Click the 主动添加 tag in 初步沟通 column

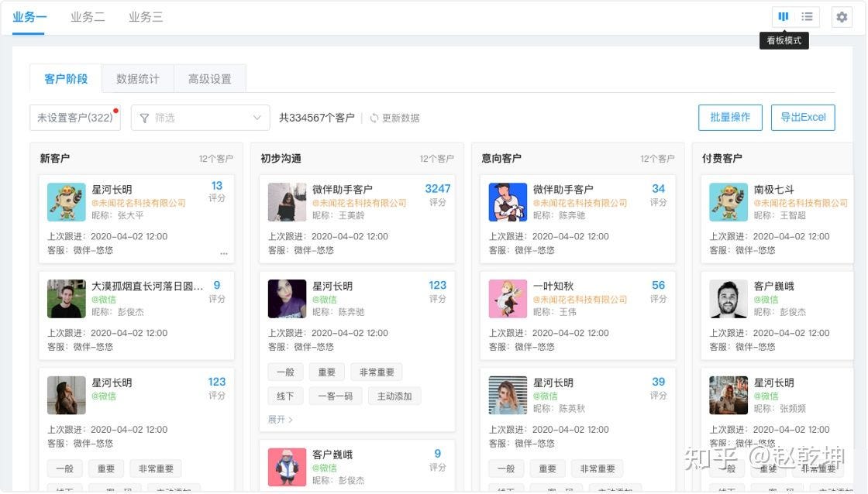click(x=394, y=396)
